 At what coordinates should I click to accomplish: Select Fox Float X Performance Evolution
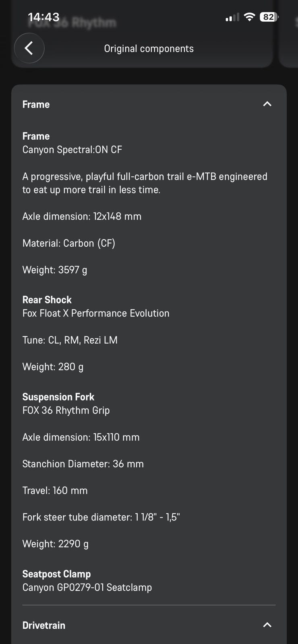point(96,313)
